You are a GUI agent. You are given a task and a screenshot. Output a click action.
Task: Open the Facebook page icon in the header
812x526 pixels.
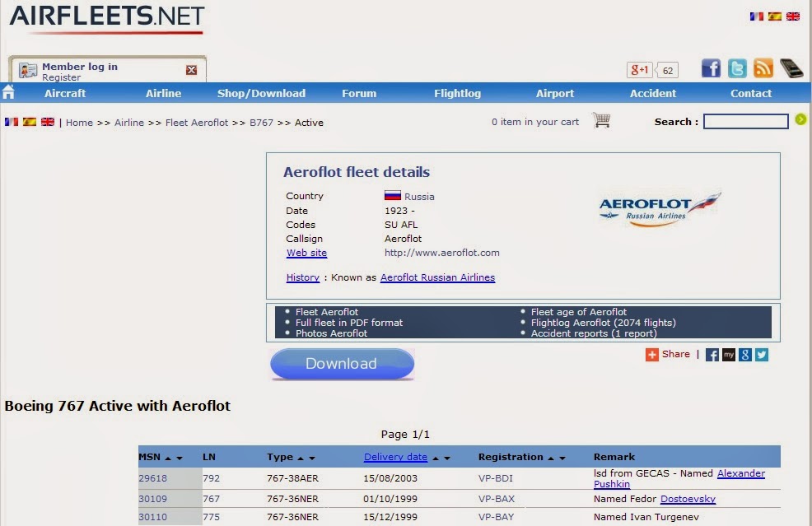pyautogui.click(x=711, y=68)
